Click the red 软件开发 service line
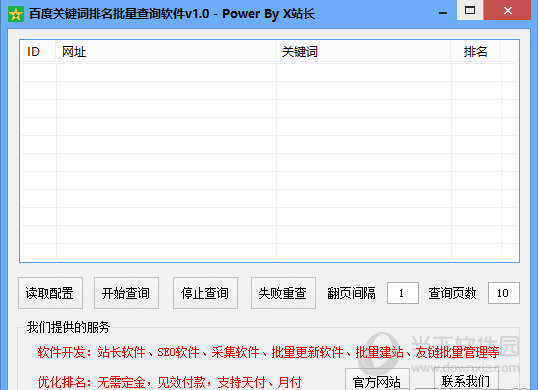The width and height of the screenshot is (538, 390). click(x=268, y=352)
